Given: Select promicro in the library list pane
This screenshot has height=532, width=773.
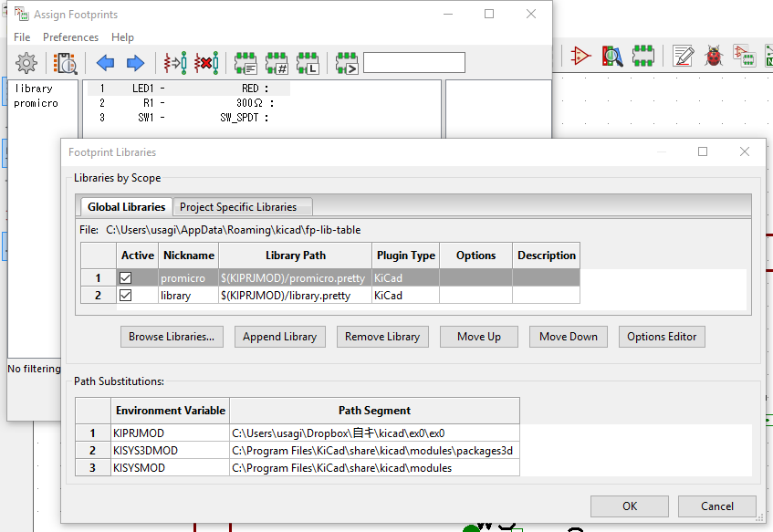Looking at the screenshot, I should (36, 103).
